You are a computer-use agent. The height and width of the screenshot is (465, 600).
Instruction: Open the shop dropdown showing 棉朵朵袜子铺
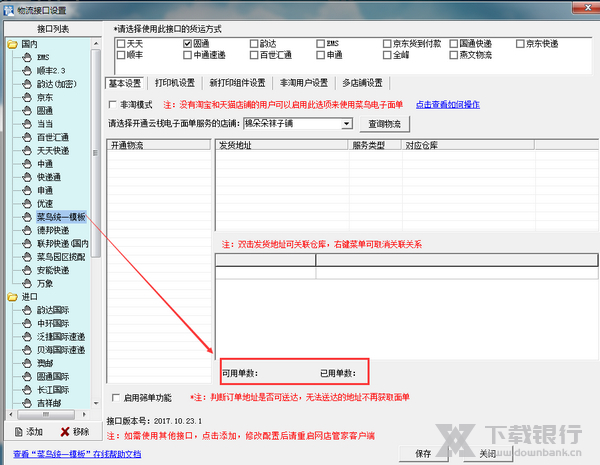pyautogui.click(x=346, y=124)
